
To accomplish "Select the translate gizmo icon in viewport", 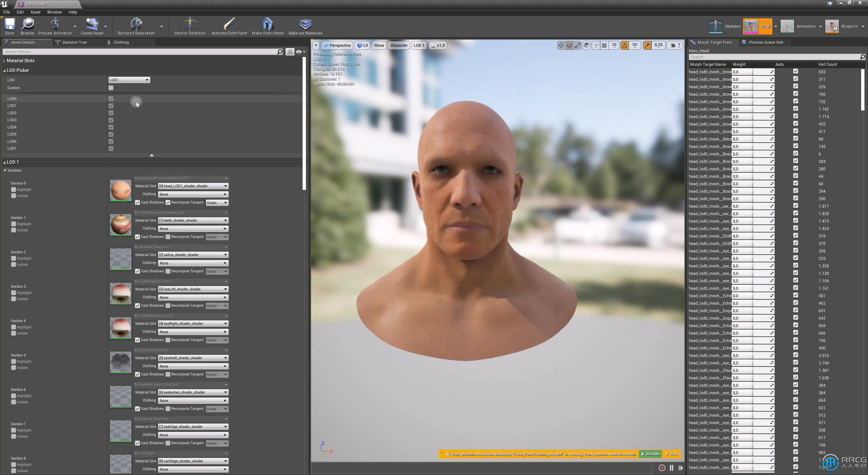I will coord(561,45).
